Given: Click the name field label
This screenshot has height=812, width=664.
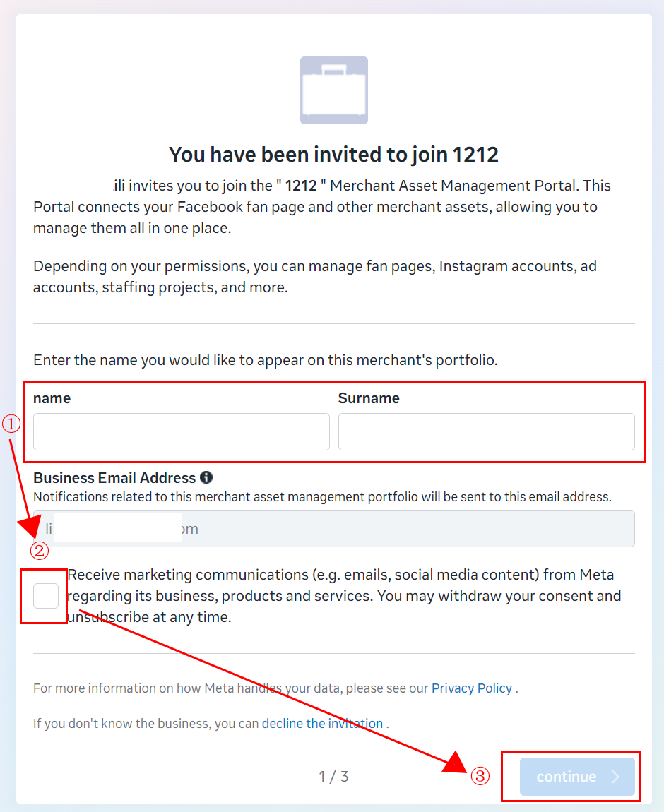Looking at the screenshot, I should (52, 398).
